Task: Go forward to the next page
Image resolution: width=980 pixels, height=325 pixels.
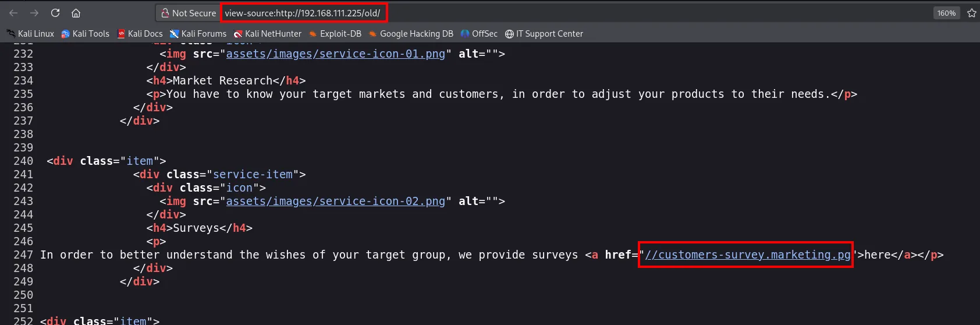Action: point(34,13)
